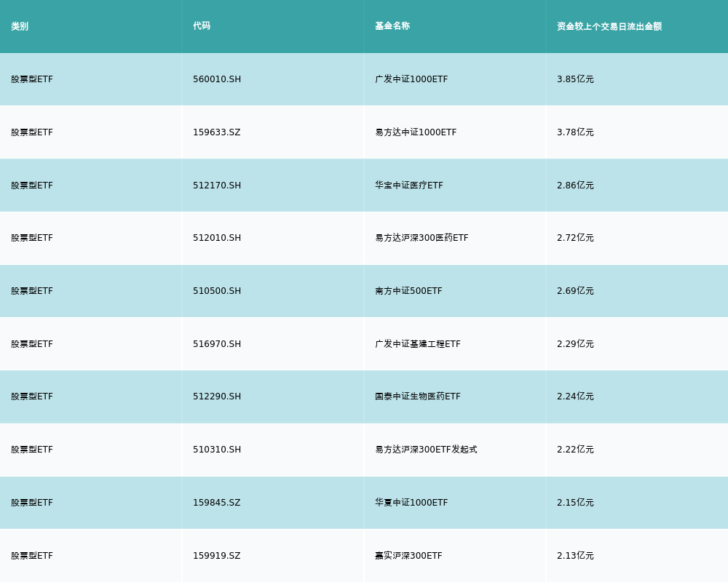Screen dimensions: 728x582
Task: Click fund name 易方达沪深300医药ETF
Action: 422,238
